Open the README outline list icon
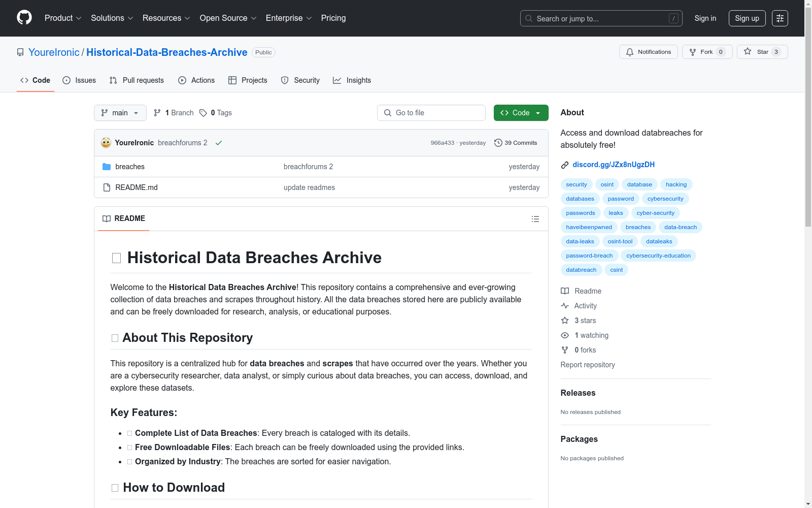Viewport: 812px width, 508px height. pos(535,219)
